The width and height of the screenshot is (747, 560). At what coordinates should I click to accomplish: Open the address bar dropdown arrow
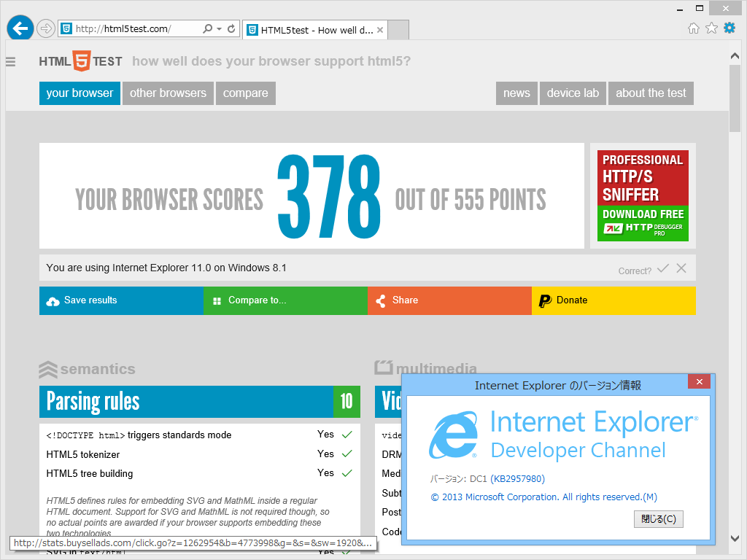coord(219,28)
